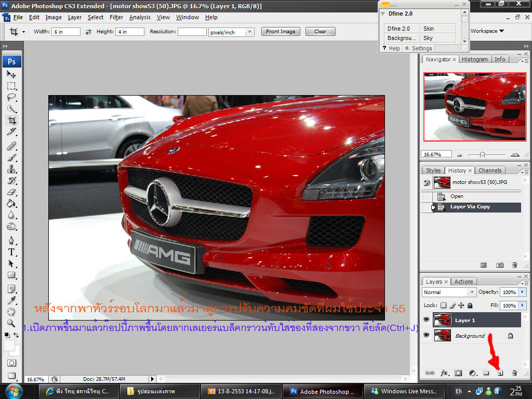Image resolution: width=532 pixels, height=399 pixels.
Task: Click the create new layer icon
Action: [x=500, y=373]
